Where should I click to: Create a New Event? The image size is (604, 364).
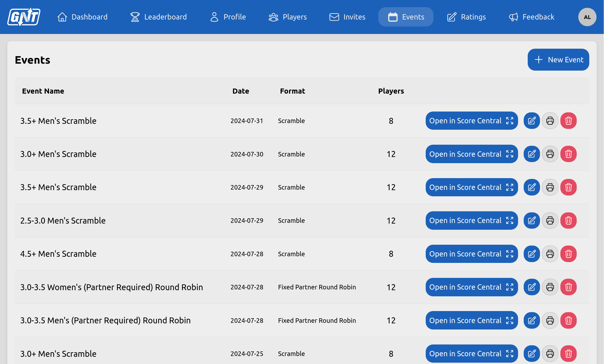(x=558, y=60)
